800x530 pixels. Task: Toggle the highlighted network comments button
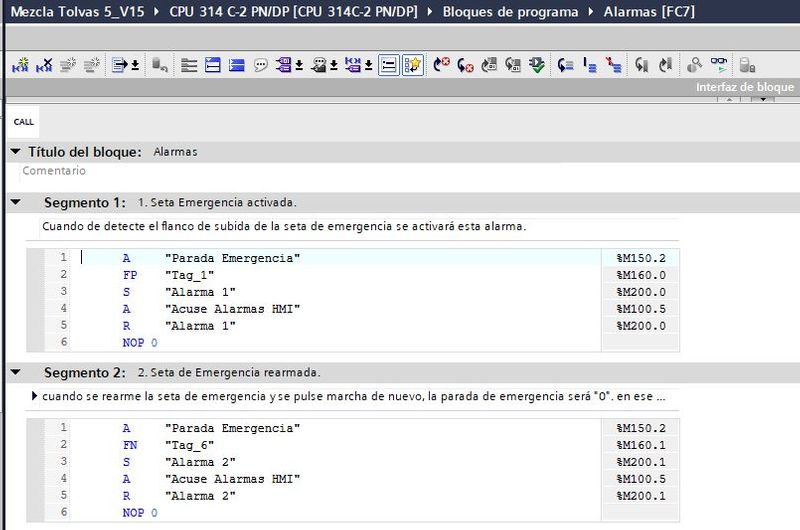[x=389, y=65]
